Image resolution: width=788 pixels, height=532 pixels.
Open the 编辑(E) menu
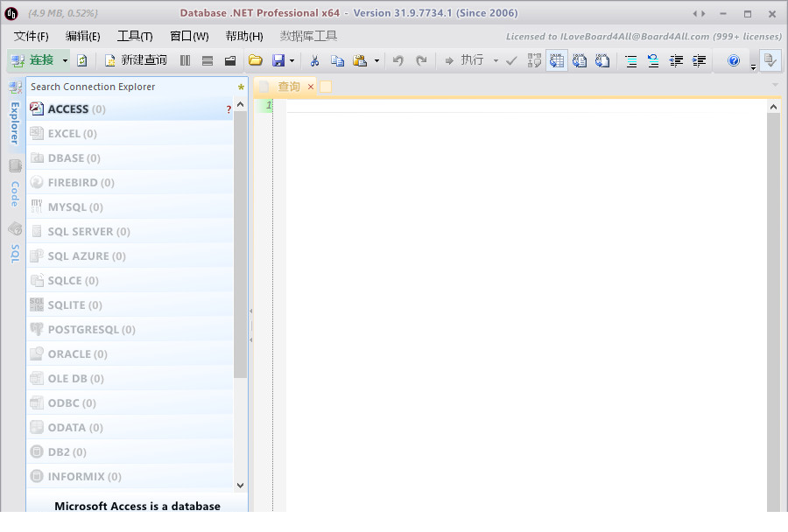(83, 36)
